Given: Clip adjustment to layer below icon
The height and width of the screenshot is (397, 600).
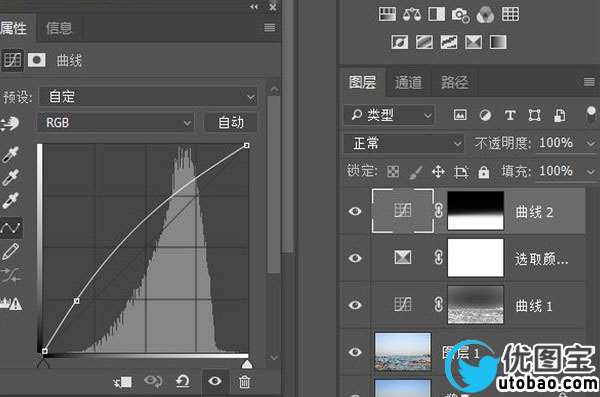Looking at the screenshot, I should pyautogui.click(x=123, y=382).
